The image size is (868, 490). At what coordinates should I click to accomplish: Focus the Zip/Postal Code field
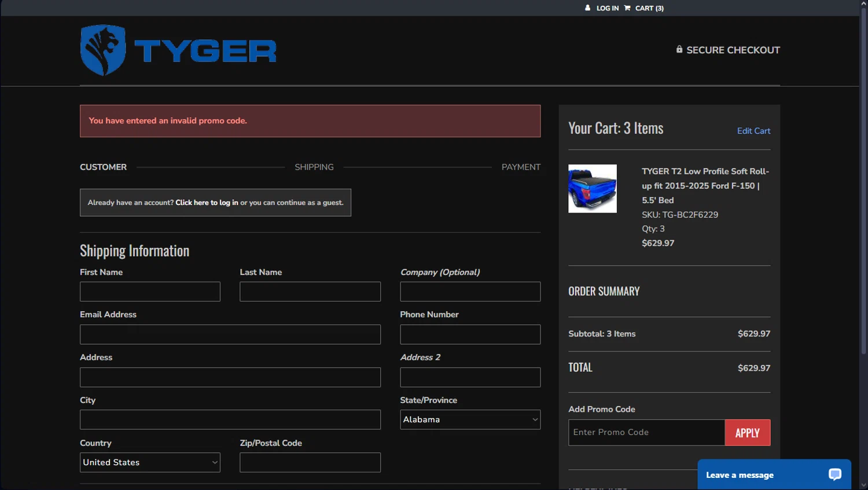(310, 462)
